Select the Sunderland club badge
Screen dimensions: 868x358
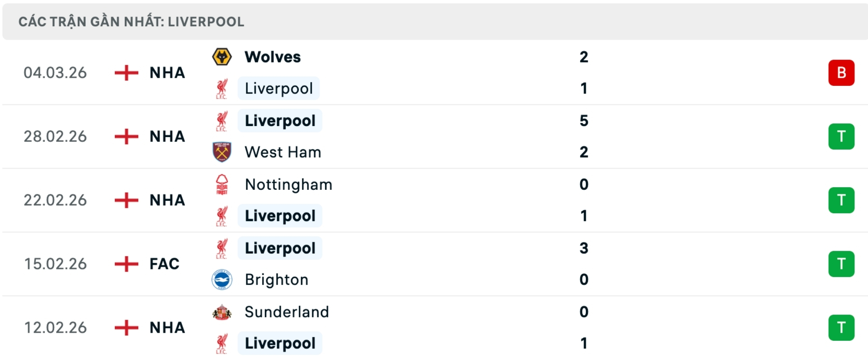(222, 311)
